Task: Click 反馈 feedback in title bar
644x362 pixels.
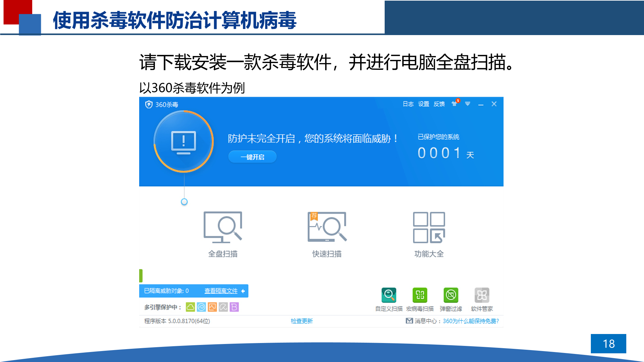Action: 439,104
